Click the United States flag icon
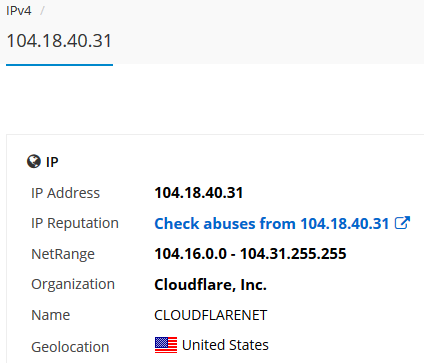Image resolution: width=424 pixels, height=363 pixels. pos(166,345)
